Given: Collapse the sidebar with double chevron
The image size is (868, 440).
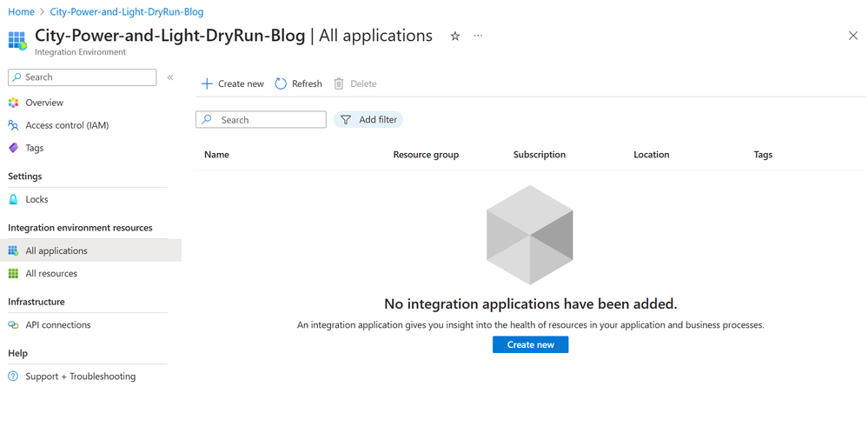Looking at the screenshot, I should (170, 77).
